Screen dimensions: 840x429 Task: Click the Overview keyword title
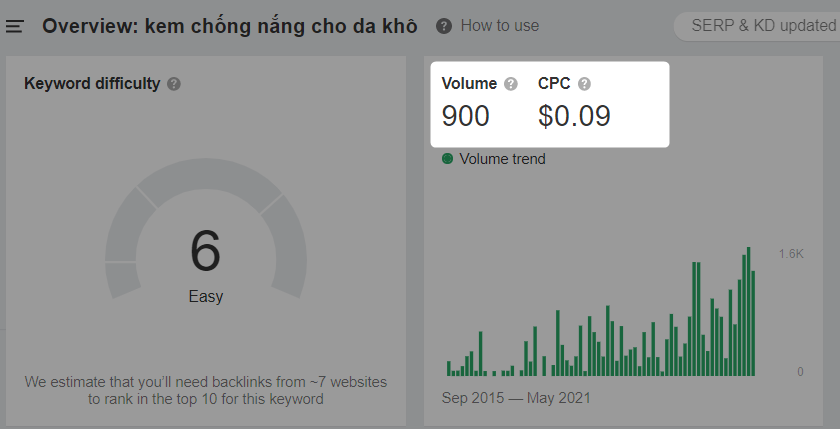pos(230,26)
